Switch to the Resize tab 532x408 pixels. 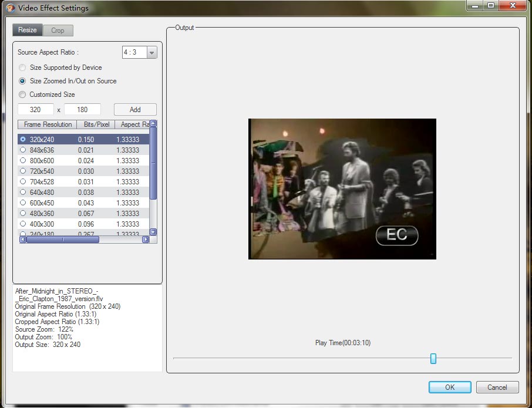coord(28,30)
